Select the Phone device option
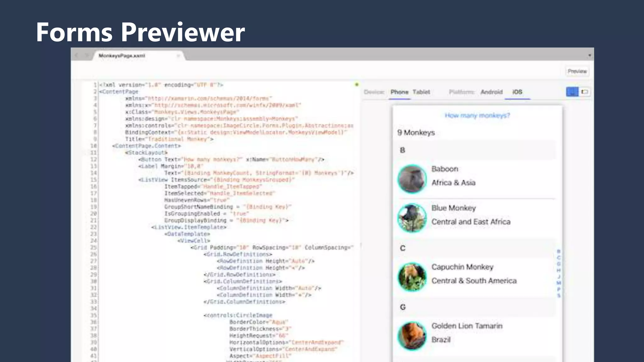 tap(399, 92)
